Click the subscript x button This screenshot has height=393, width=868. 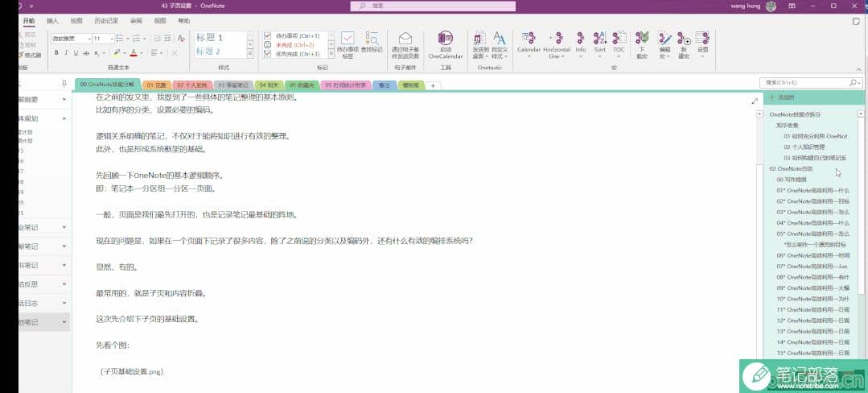click(97, 52)
